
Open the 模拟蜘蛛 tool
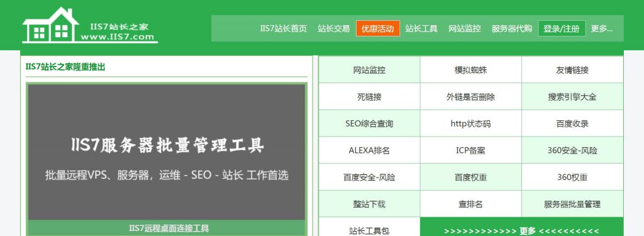[470, 70]
